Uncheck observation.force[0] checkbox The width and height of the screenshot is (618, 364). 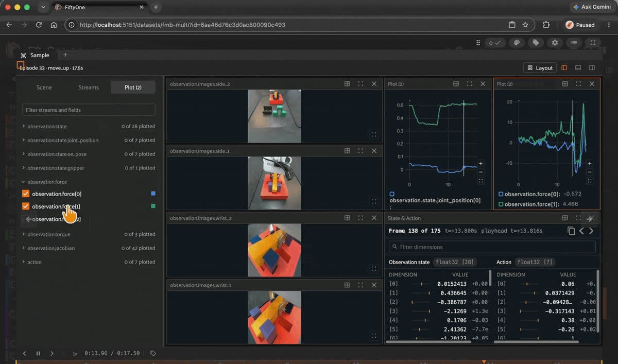tap(26, 194)
